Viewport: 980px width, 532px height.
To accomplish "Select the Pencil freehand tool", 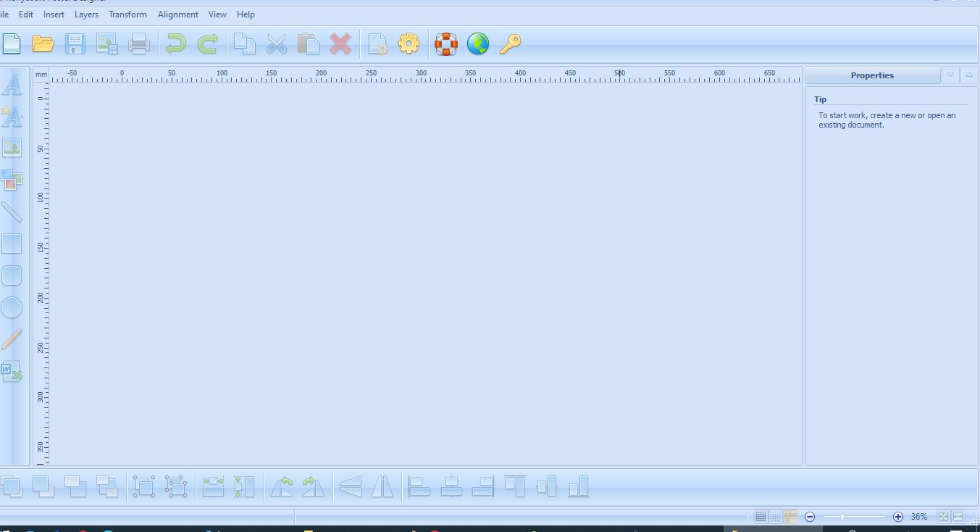I will click(x=12, y=339).
